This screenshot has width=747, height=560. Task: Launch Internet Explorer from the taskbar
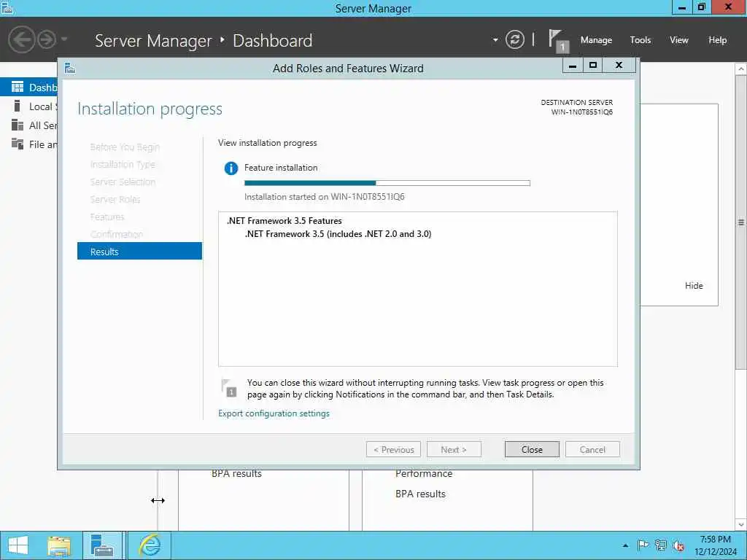[x=150, y=545]
